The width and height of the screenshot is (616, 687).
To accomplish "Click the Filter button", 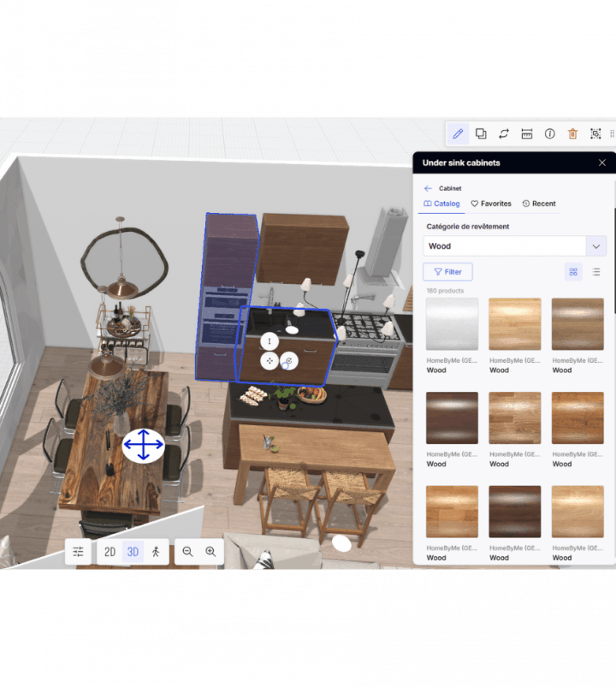I will pyautogui.click(x=447, y=272).
